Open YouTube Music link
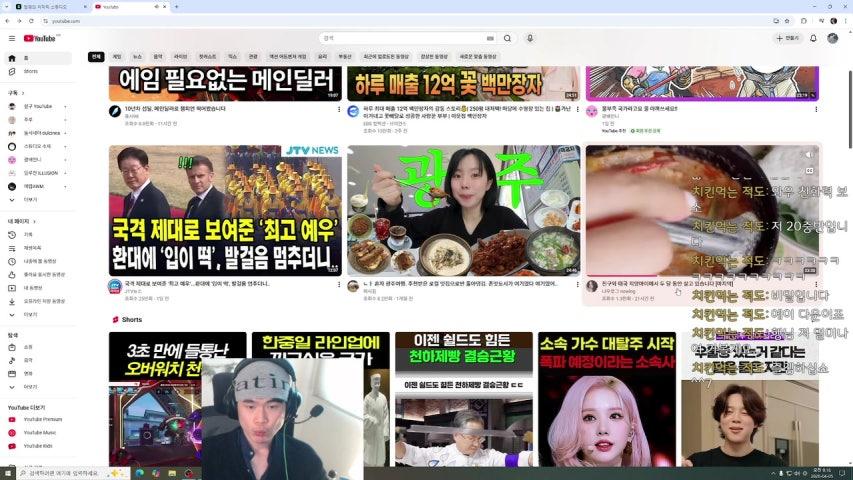This screenshot has height=480, width=853. point(38,433)
